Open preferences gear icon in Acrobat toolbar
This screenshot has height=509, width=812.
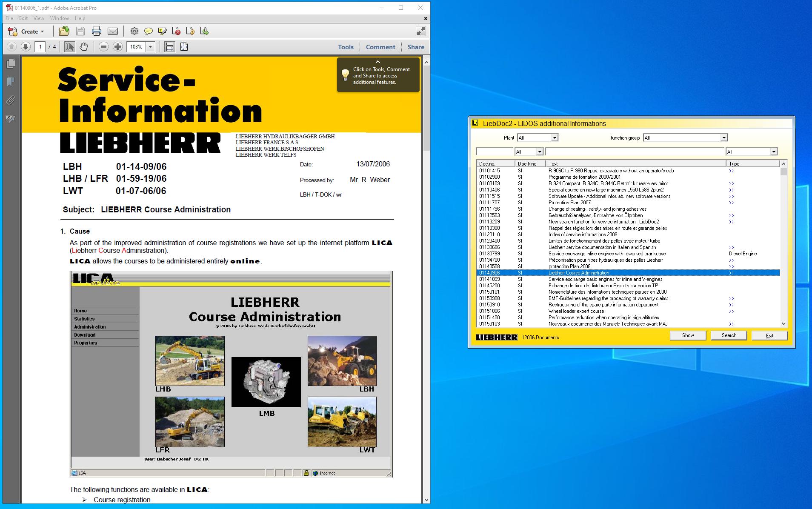pos(134,31)
